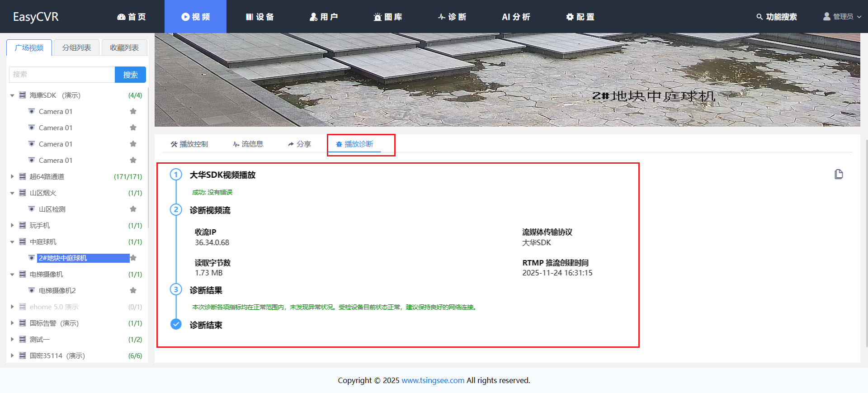The image size is (868, 393).
Task: Toggle favorite star of fourth Camera 01
Action: [133, 160]
